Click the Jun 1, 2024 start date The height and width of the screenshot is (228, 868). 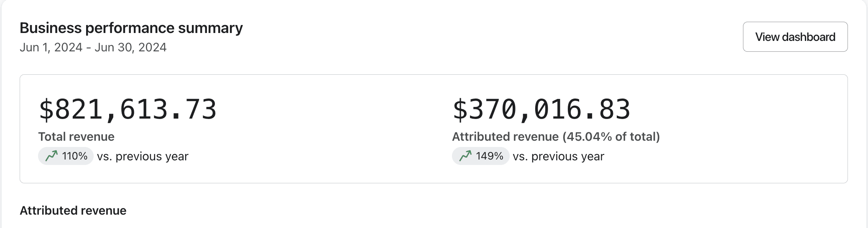[x=51, y=47]
